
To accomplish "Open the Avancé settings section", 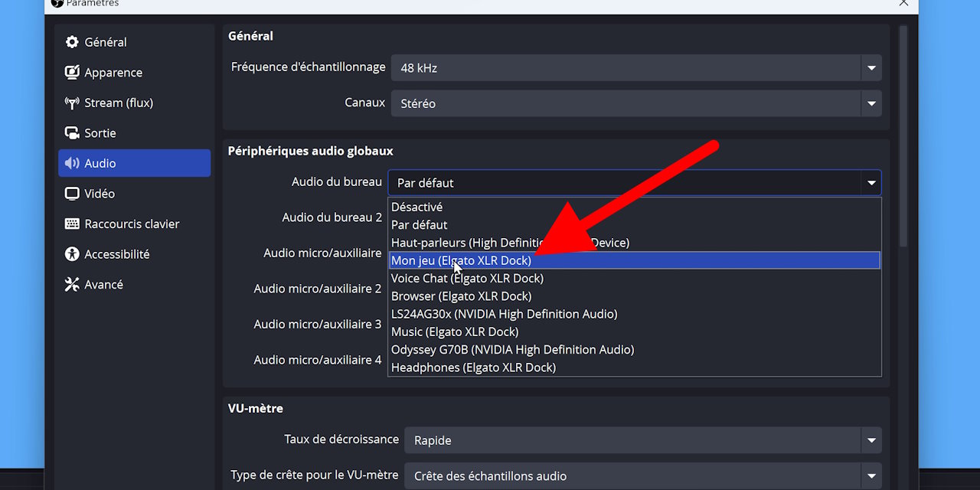I will click(x=103, y=285).
